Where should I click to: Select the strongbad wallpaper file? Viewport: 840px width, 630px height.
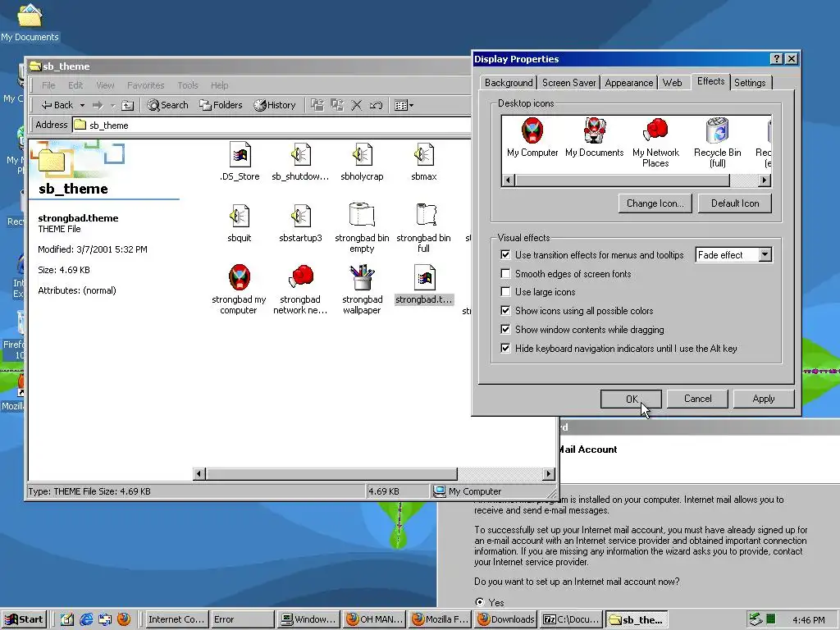(362, 277)
